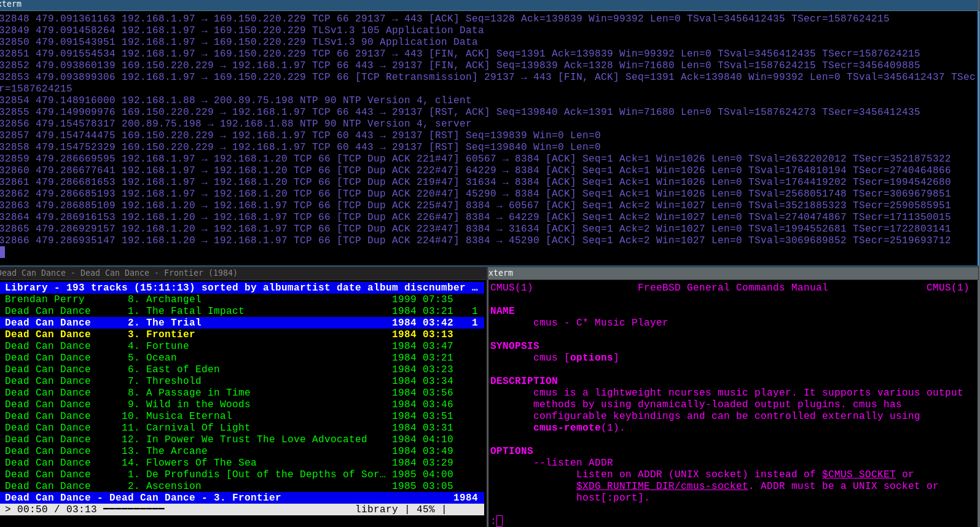Select Brendan Perry track "8. Archangel"
This screenshot has width=980, height=527.
click(242, 299)
